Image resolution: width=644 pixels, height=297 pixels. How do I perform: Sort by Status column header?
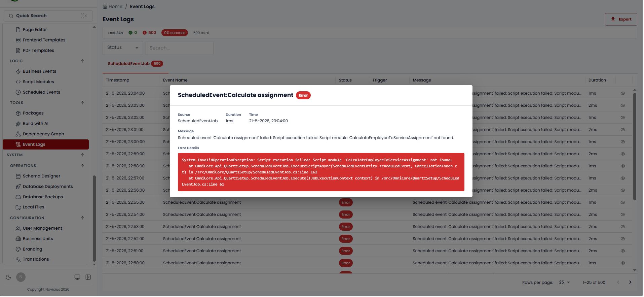pos(345,80)
